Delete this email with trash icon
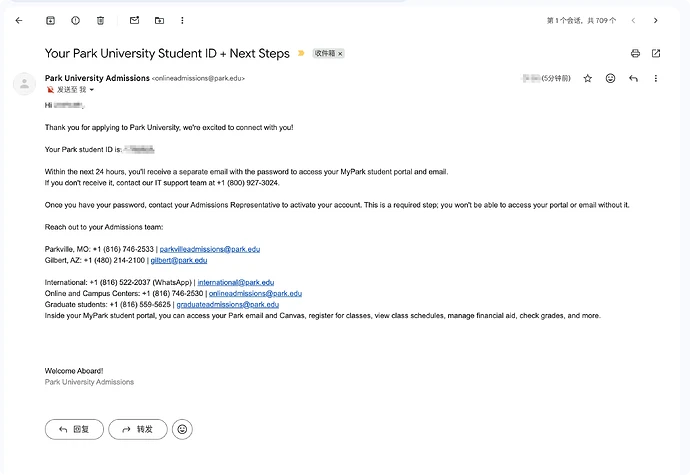Viewport: 690px width, 475px height. (x=100, y=20)
